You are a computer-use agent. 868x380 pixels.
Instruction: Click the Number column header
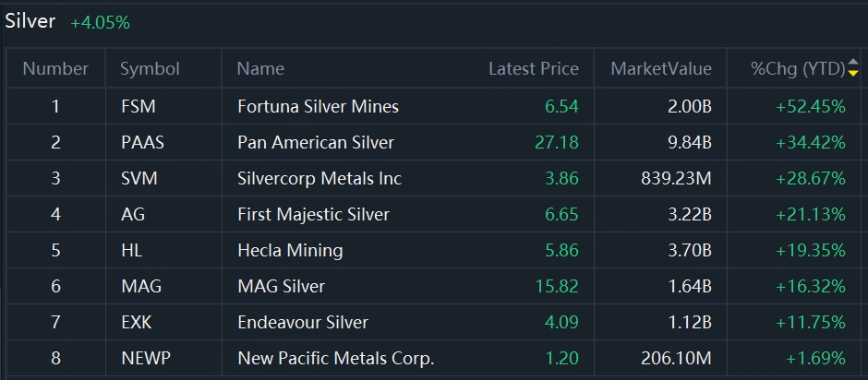pyautogui.click(x=55, y=68)
